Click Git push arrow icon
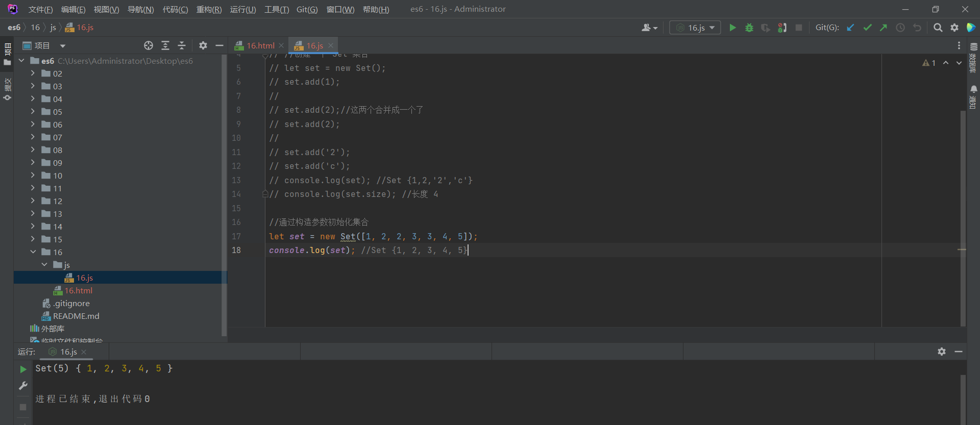This screenshot has width=980, height=425. click(x=884, y=28)
